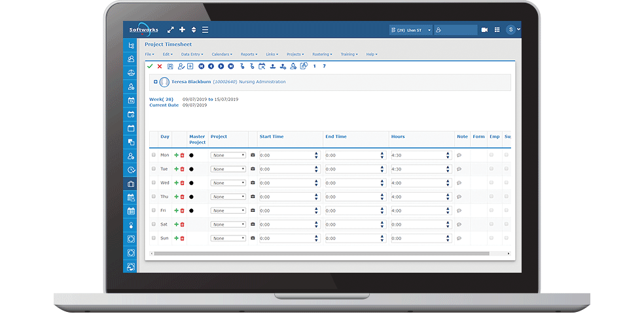Open the Reports menu
Viewport: 644px width, 327px height.
[249, 54]
